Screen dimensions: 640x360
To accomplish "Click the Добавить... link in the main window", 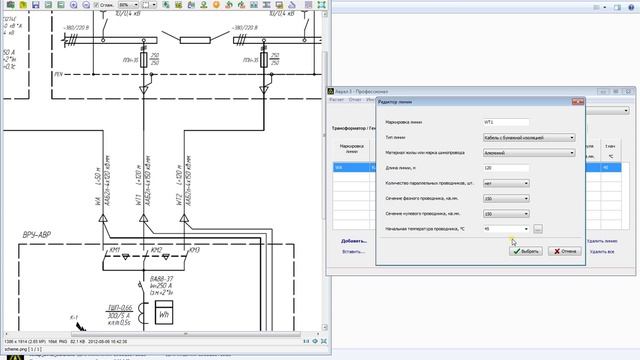I will pyautogui.click(x=354, y=241).
